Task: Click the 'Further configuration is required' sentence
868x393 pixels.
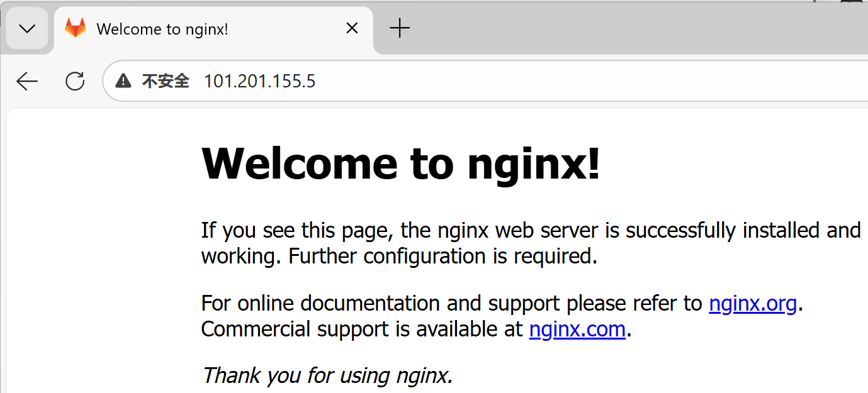Action: pyautogui.click(x=442, y=257)
